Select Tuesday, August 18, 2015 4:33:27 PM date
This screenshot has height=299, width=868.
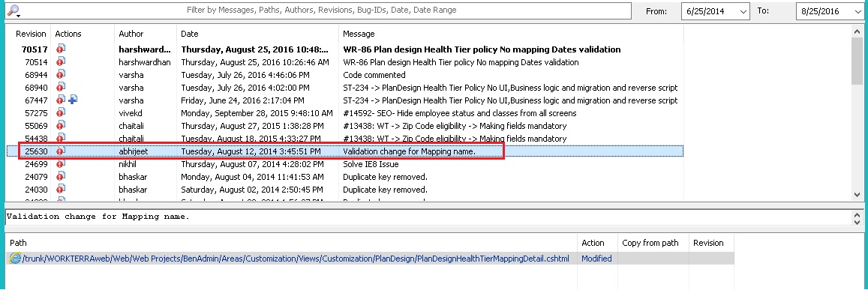pyautogui.click(x=251, y=138)
